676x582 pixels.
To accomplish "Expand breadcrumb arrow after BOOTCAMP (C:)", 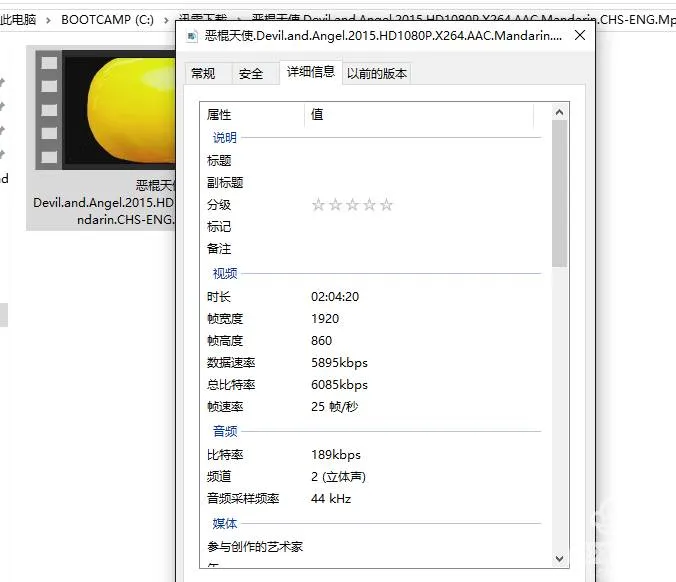I will [x=166, y=20].
